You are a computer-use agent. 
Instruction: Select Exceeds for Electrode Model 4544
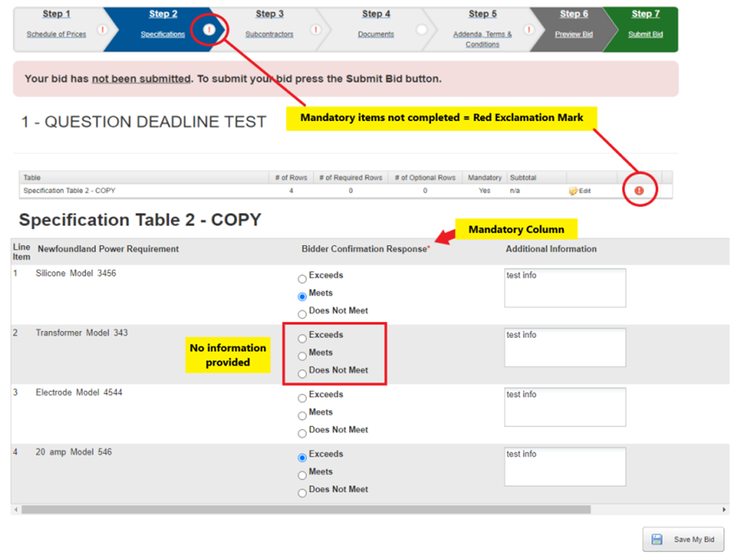pos(302,398)
